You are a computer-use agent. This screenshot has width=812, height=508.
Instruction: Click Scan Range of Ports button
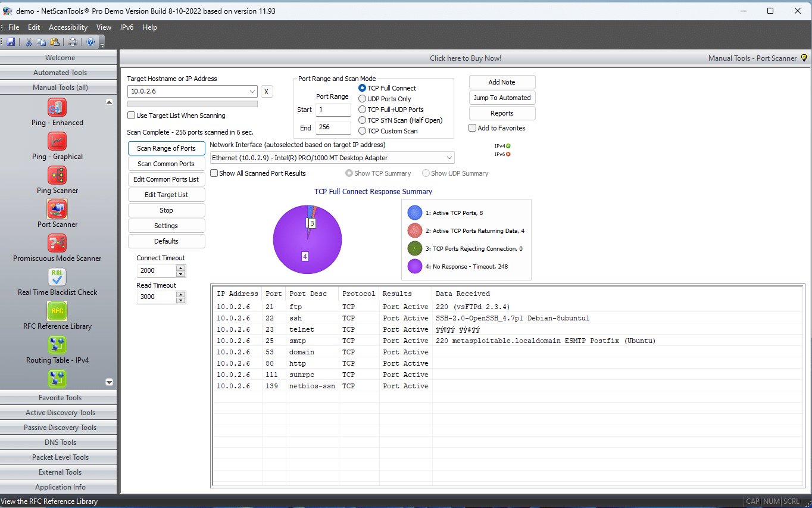point(166,148)
